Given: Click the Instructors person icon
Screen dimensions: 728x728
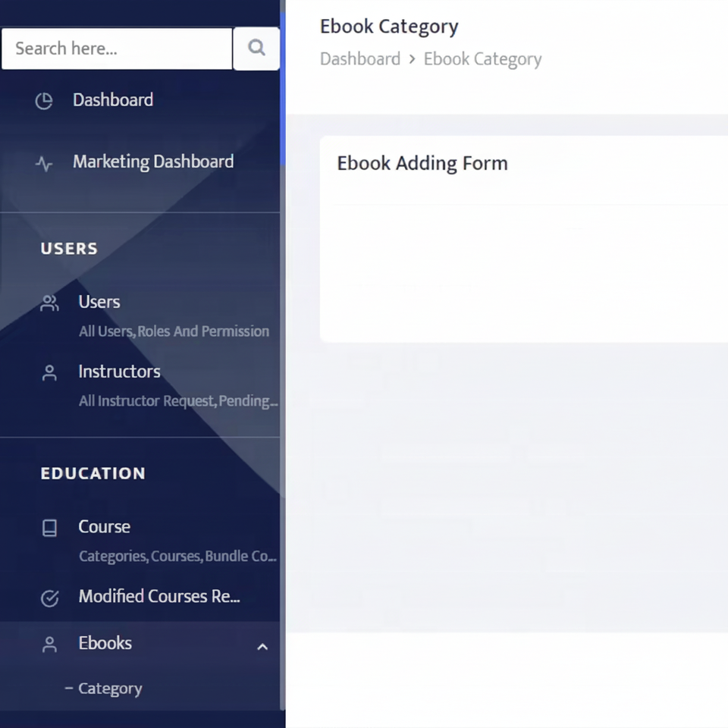Looking at the screenshot, I should pos(49,373).
